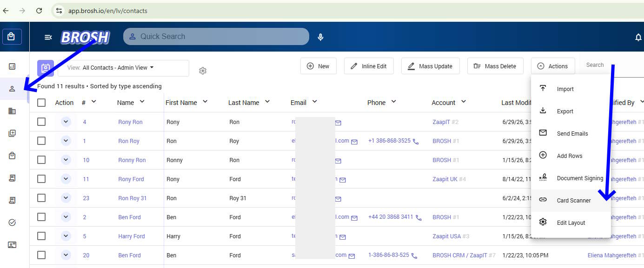The height and width of the screenshot is (268, 644).
Task: Click the browser address bar URL
Action: tap(108, 11)
